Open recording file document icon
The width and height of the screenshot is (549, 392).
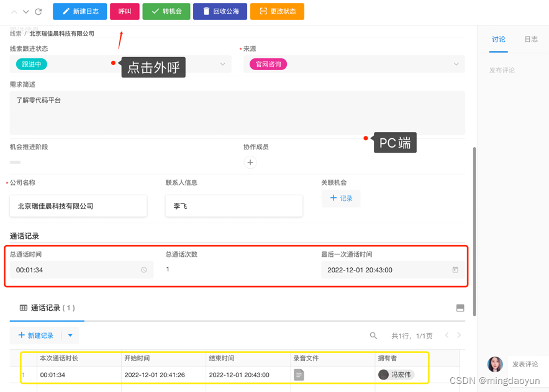point(299,375)
